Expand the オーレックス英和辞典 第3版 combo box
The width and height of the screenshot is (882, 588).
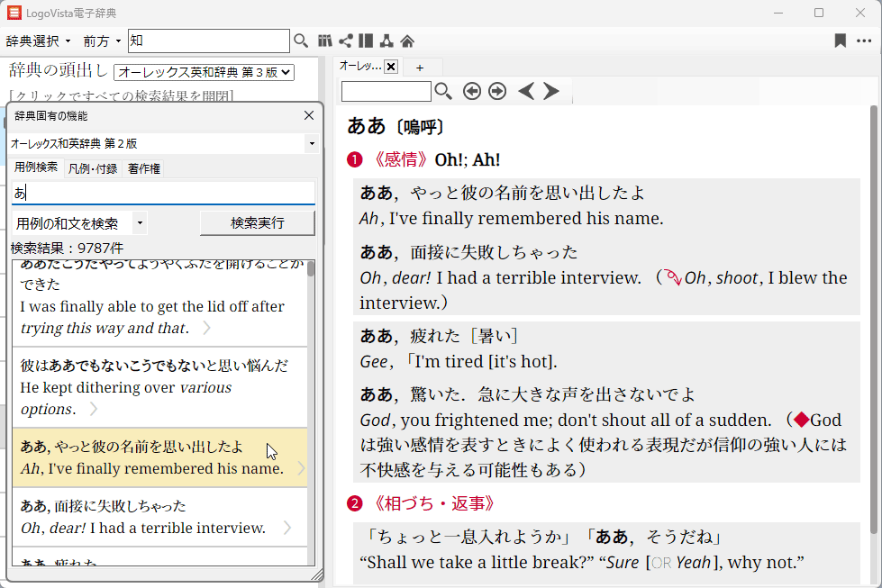(204, 72)
